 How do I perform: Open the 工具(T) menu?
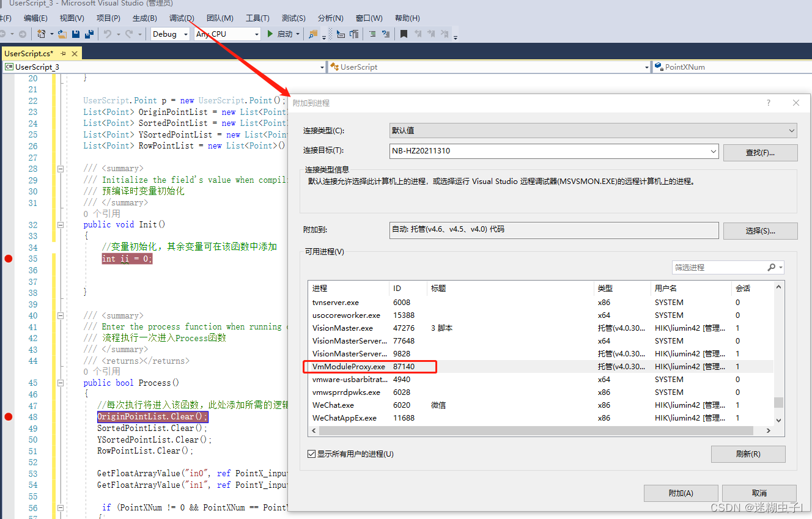click(257, 18)
